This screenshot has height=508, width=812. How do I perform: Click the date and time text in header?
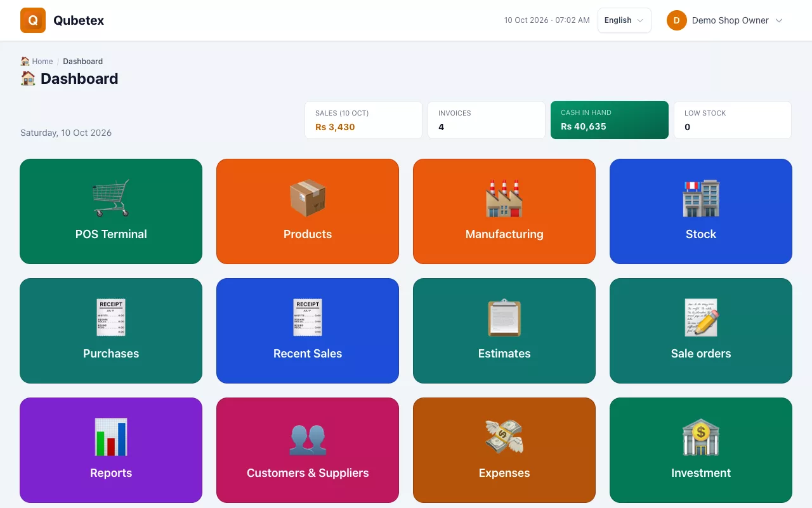click(x=547, y=20)
